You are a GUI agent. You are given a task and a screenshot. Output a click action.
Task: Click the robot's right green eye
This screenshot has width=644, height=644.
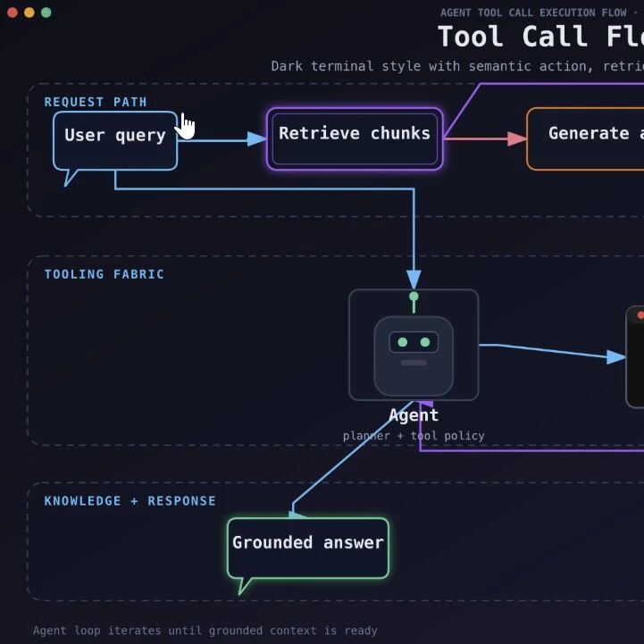click(x=425, y=342)
